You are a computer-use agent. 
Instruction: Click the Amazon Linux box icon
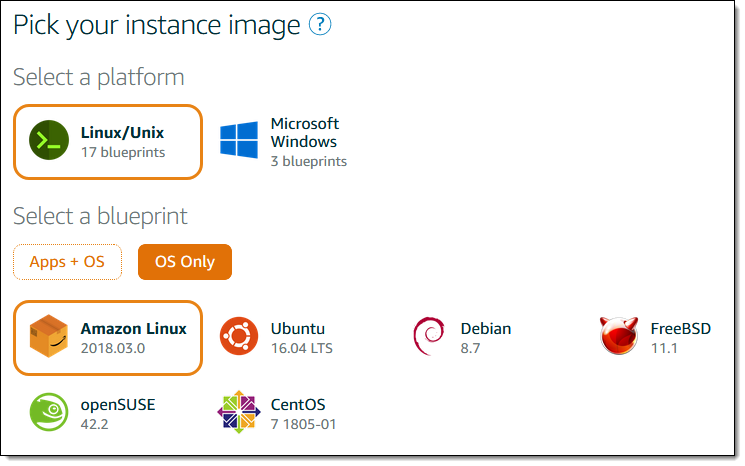48,338
